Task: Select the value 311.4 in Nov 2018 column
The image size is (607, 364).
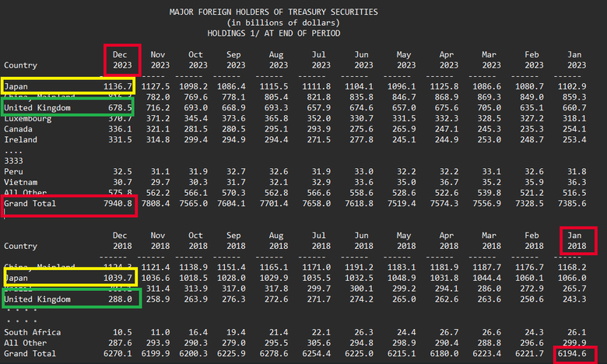Action: point(158,289)
